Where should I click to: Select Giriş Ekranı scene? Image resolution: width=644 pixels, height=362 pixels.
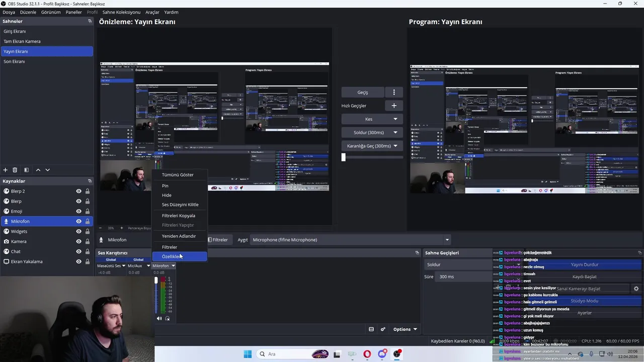47,31
